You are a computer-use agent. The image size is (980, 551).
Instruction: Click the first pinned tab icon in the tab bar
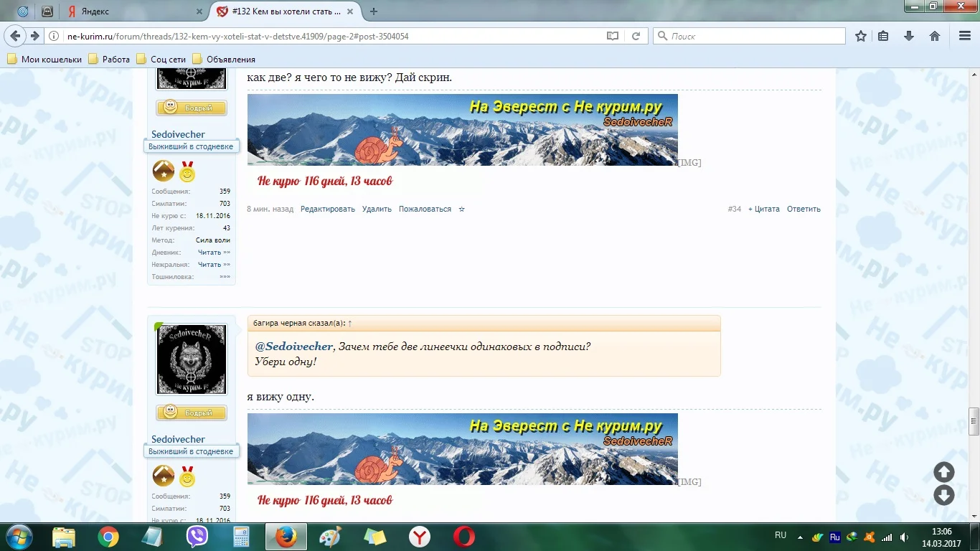pyautogui.click(x=23, y=11)
